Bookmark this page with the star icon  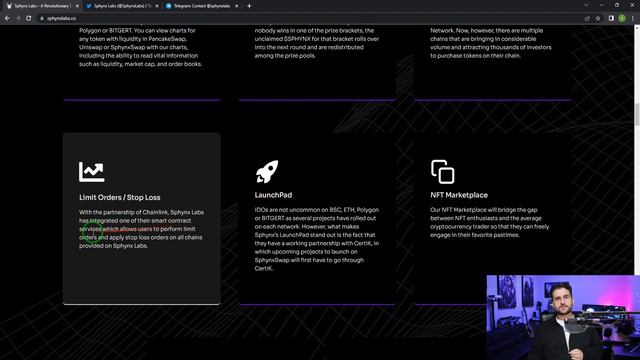point(598,18)
